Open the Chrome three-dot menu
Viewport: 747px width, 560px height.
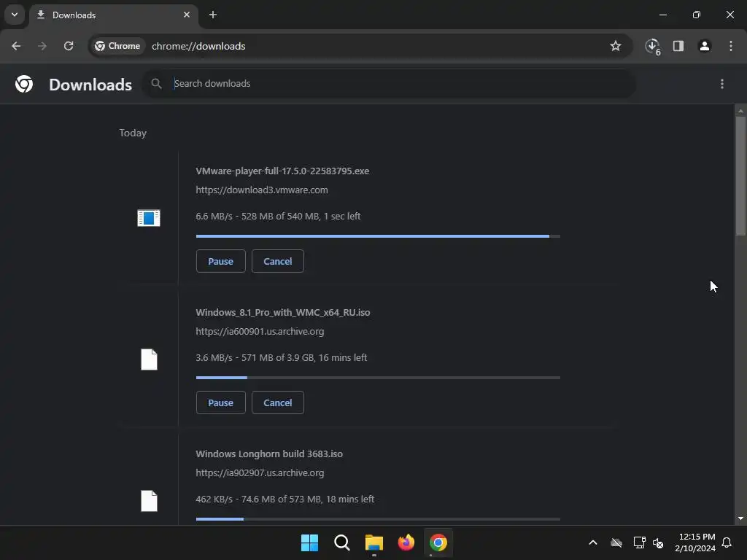[x=731, y=46]
